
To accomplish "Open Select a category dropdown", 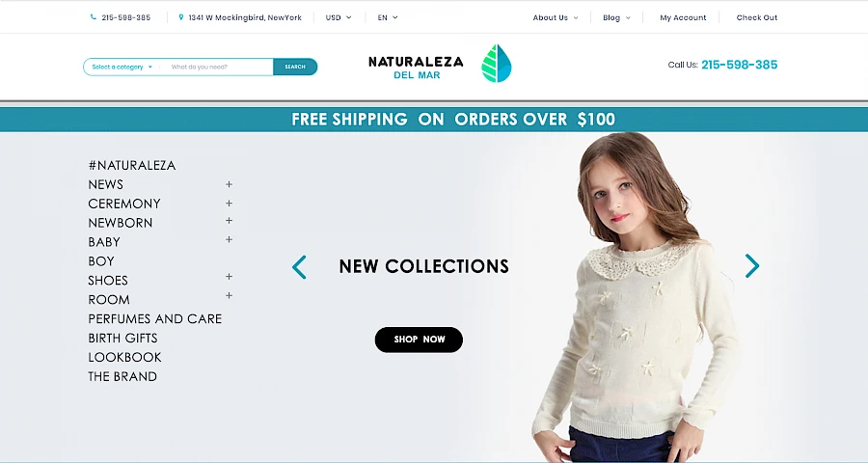I will pyautogui.click(x=122, y=67).
